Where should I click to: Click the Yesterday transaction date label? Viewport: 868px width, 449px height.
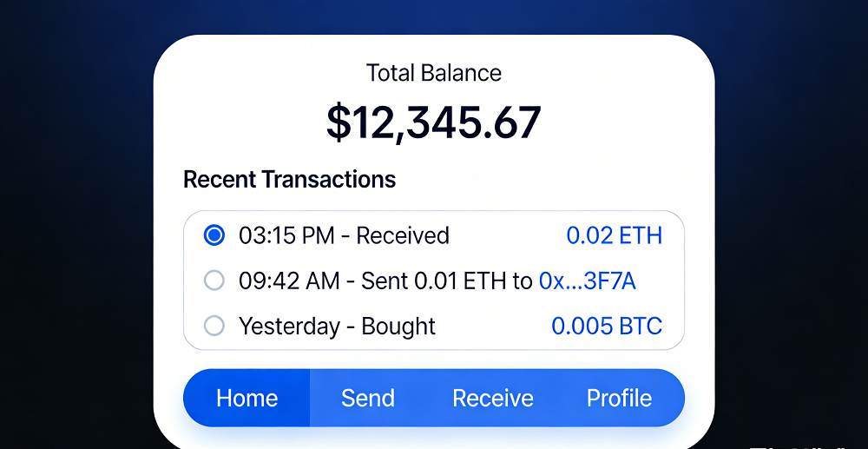pos(289,326)
